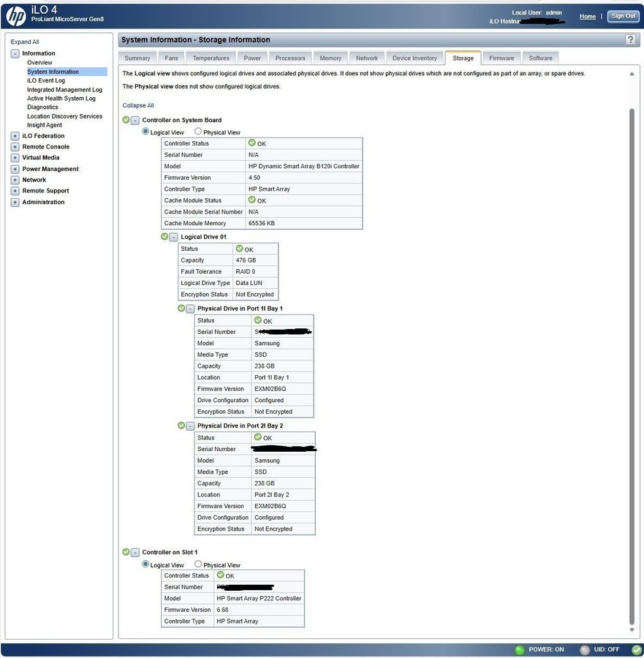
Task: Click Controller on Slot 1 status icon
Action: pyautogui.click(x=126, y=552)
